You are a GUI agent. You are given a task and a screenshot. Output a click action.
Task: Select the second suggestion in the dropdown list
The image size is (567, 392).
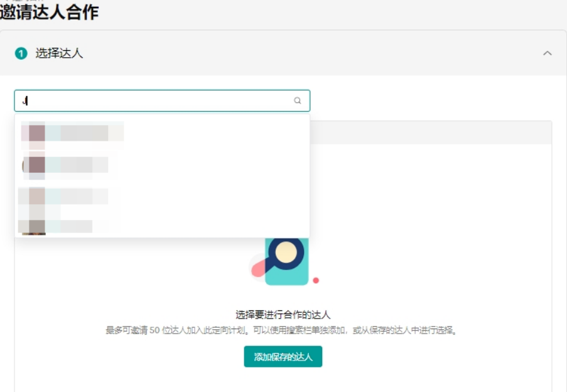click(94, 164)
